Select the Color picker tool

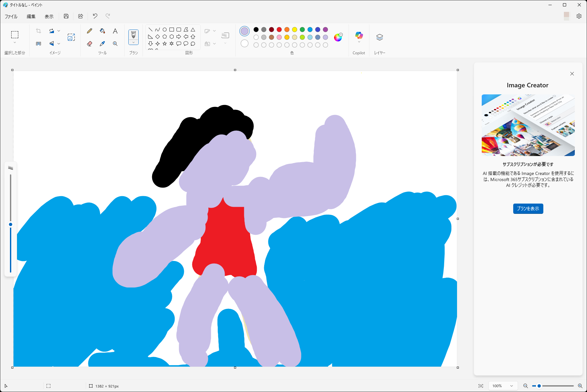coord(102,44)
